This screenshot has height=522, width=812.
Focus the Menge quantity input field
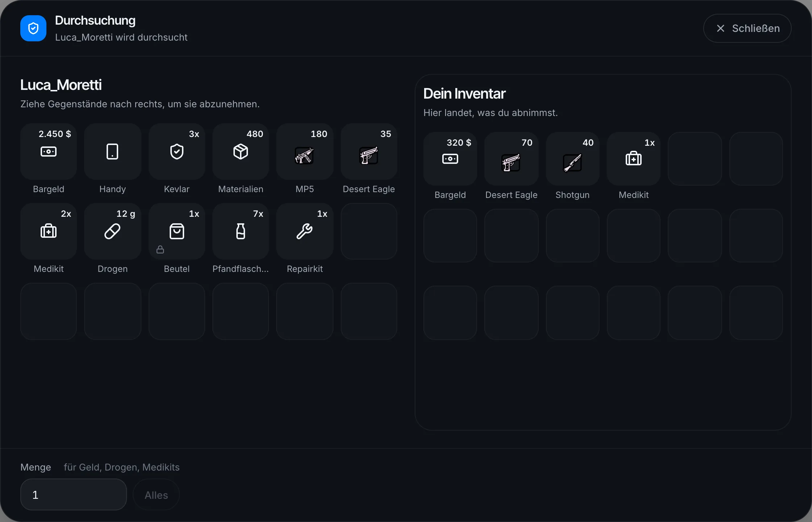click(74, 495)
